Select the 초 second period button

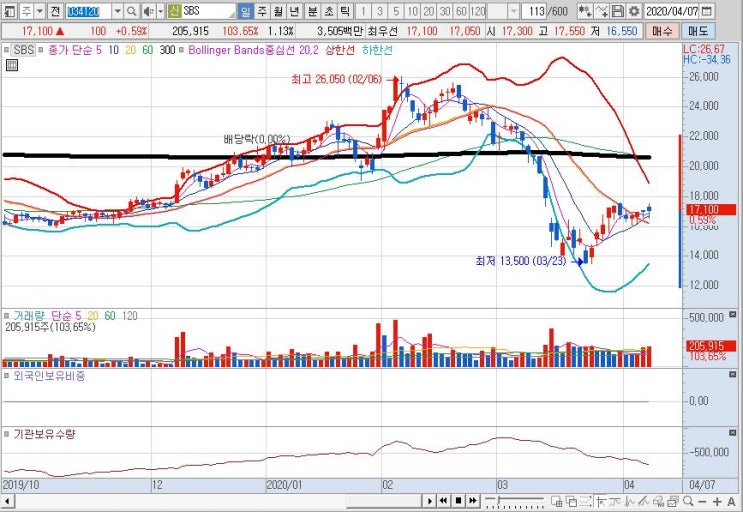pos(329,10)
